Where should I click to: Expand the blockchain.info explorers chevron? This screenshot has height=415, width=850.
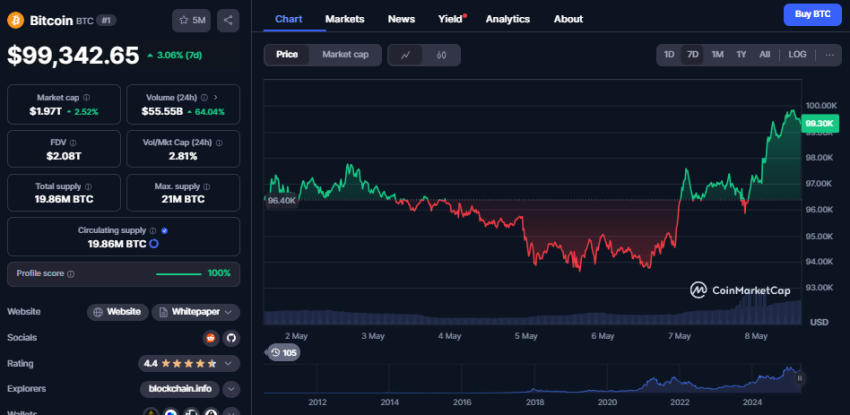(231, 389)
